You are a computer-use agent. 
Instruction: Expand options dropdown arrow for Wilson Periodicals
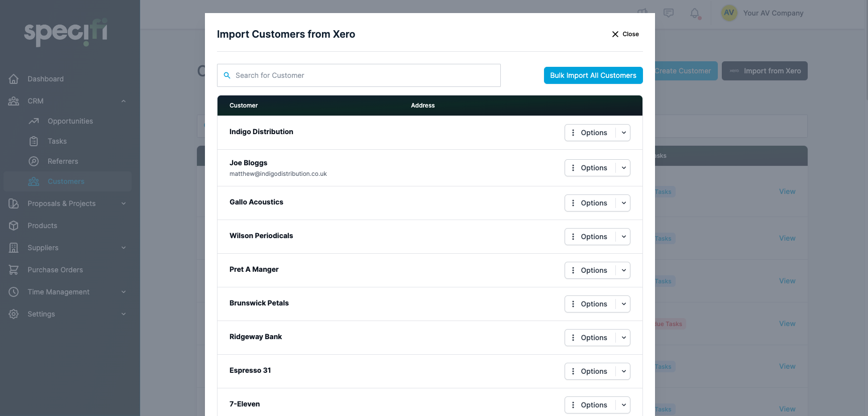click(623, 237)
